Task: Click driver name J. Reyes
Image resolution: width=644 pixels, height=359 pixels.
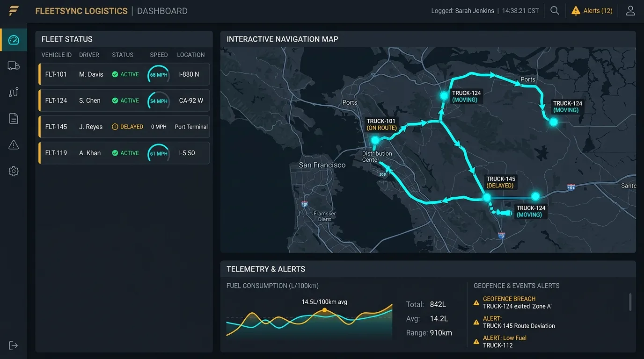Action: (91, 127)
